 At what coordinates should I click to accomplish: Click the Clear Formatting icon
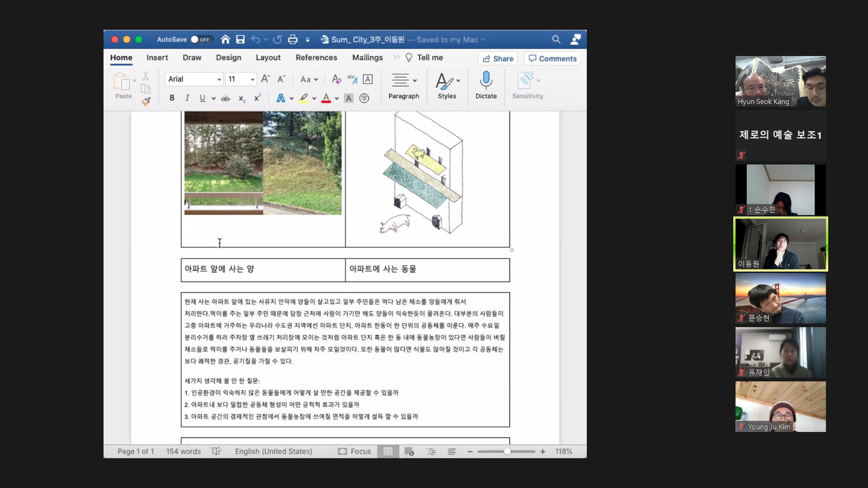336,79
